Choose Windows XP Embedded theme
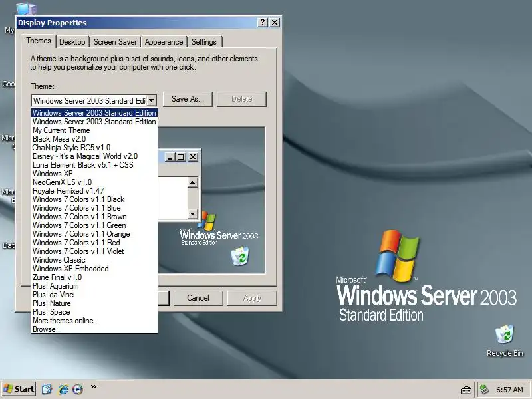Image resolution: width=532 pixels, height=399 pixels. pyautogui.click(x=94, y=269)
